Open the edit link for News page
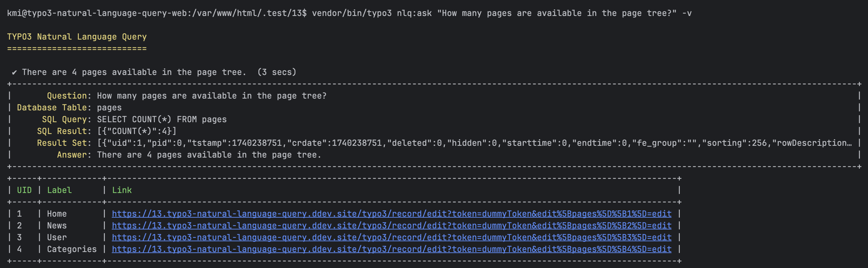This screenshot has width=868, height=268. coord(391,226)
